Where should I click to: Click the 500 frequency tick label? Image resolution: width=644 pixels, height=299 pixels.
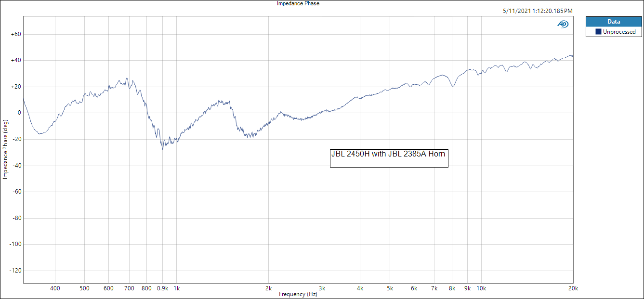85,288
